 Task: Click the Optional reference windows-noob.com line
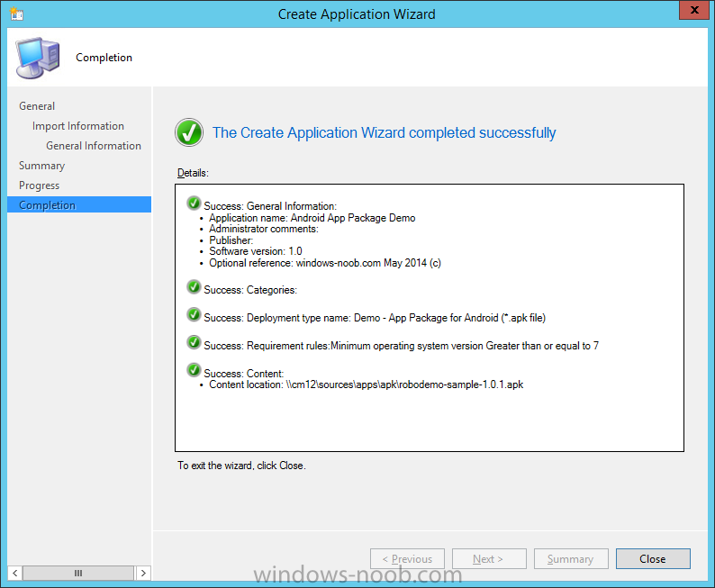325,263
